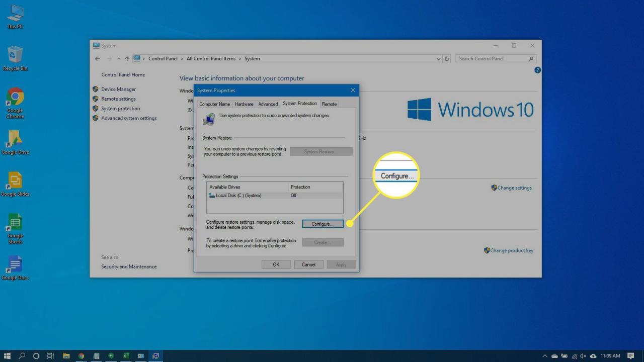The height and width of the screenshot is (362, 644).
Task: Click Control Panel in the breadcrumb
Action: [163, 59]
